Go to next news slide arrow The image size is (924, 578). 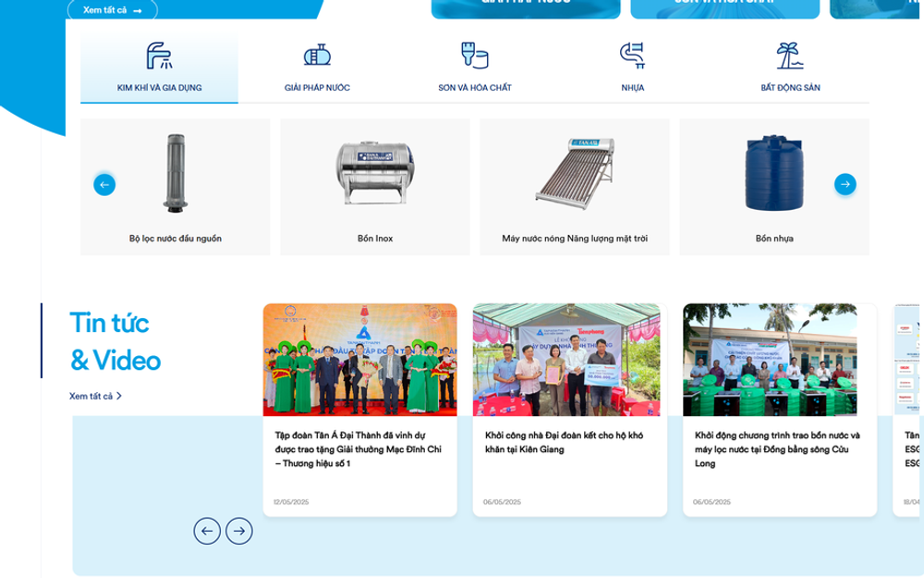(238, 531)
